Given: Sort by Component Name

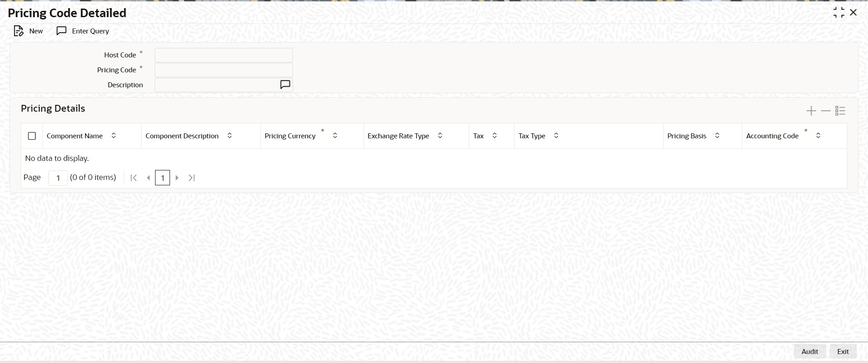Looking at the screenshot, I should point(113,136).
